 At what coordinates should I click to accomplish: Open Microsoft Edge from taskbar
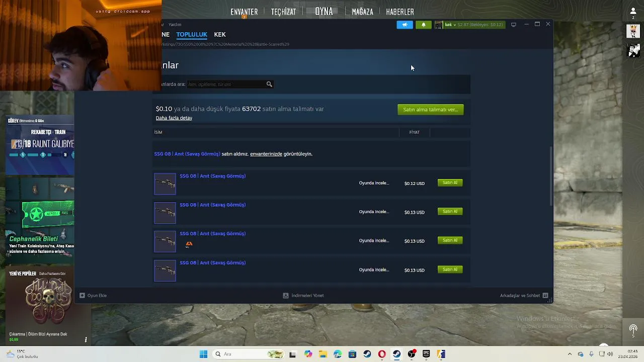tap(338, 354)
